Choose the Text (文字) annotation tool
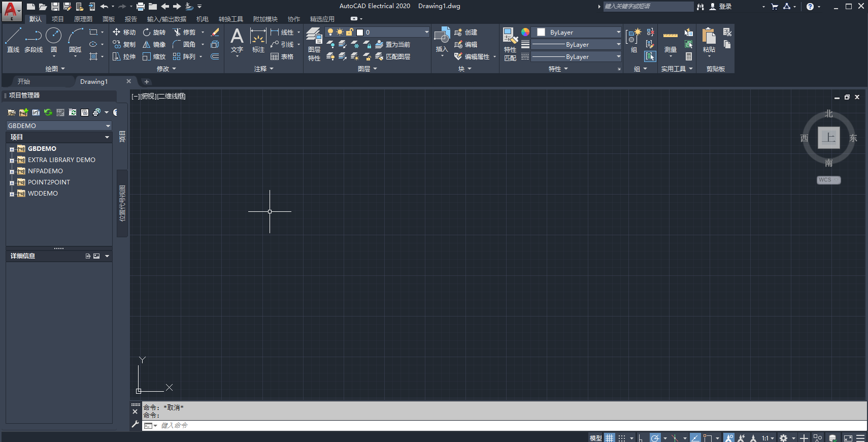868x442 pixels. tap(237, 40)
